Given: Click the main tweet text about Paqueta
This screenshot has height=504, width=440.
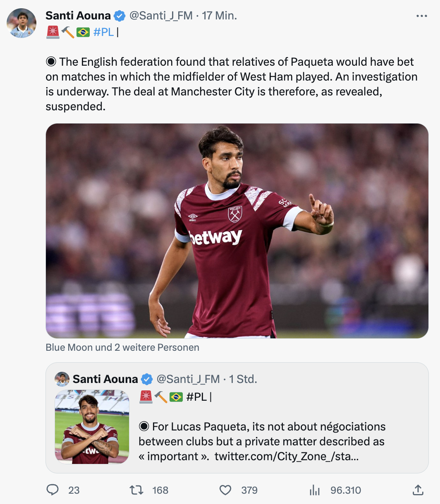Looking at the screenshot, I should (x=232, y=84).
